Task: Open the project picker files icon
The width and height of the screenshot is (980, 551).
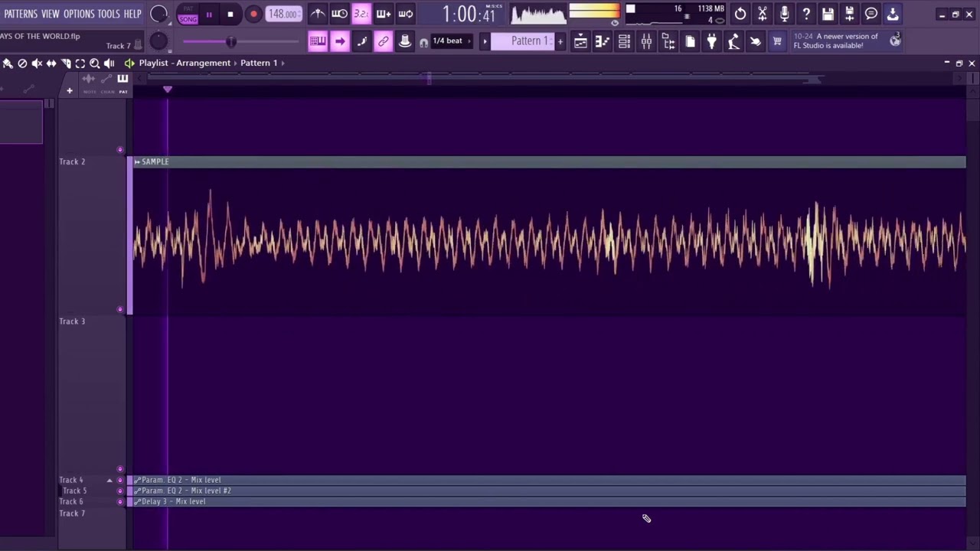Action: pyautogui.click(x=690, y=41)
